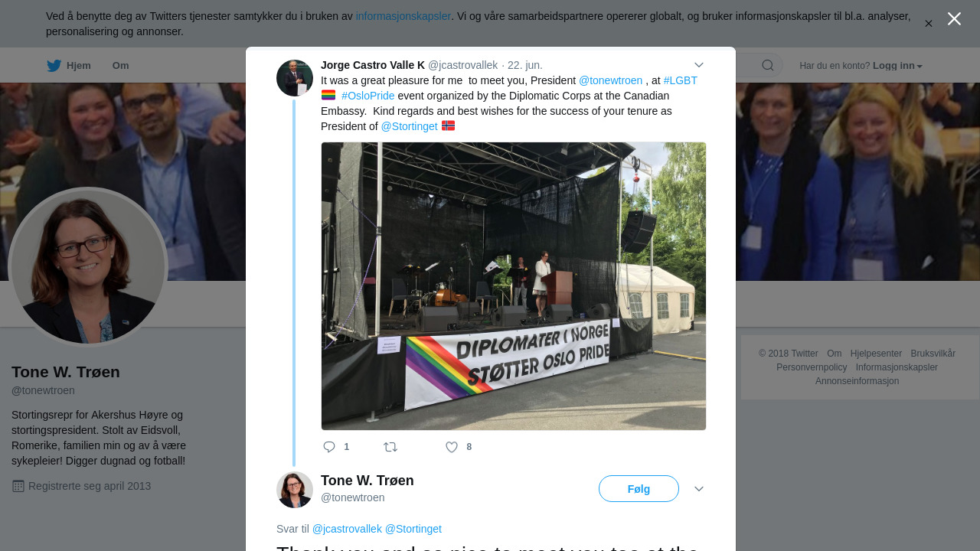Open the Om menu item
Screen dimensions: 980x551
point(121,66)
